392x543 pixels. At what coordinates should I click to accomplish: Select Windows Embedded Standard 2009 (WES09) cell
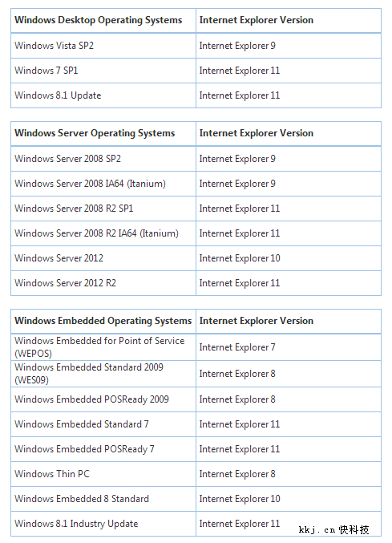(103, 374)
